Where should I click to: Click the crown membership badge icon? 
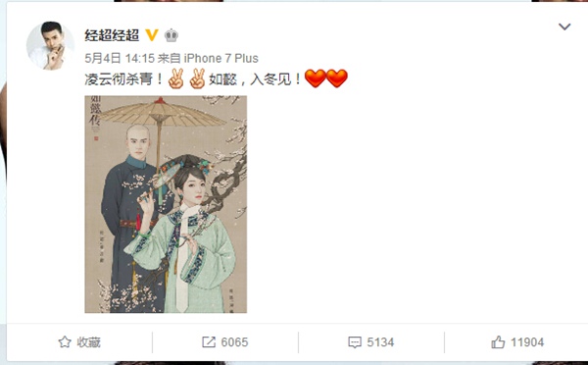coord(171,35)
